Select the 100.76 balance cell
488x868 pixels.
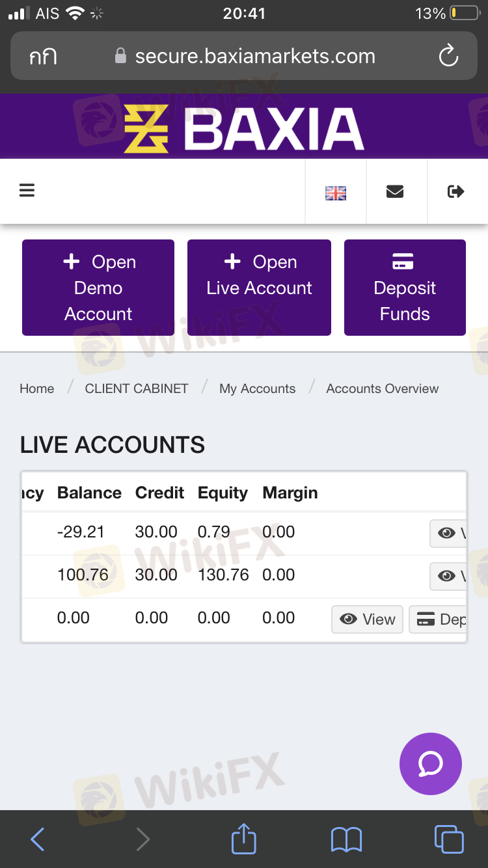(x=83, y=575)
